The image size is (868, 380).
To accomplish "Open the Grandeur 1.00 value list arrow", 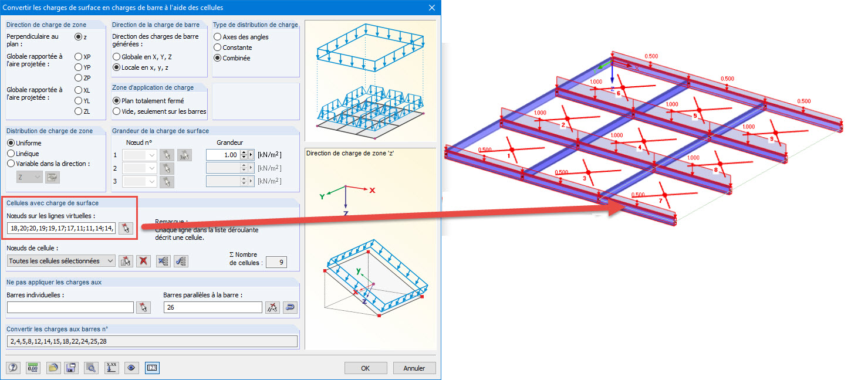I will tap(252, 155).
